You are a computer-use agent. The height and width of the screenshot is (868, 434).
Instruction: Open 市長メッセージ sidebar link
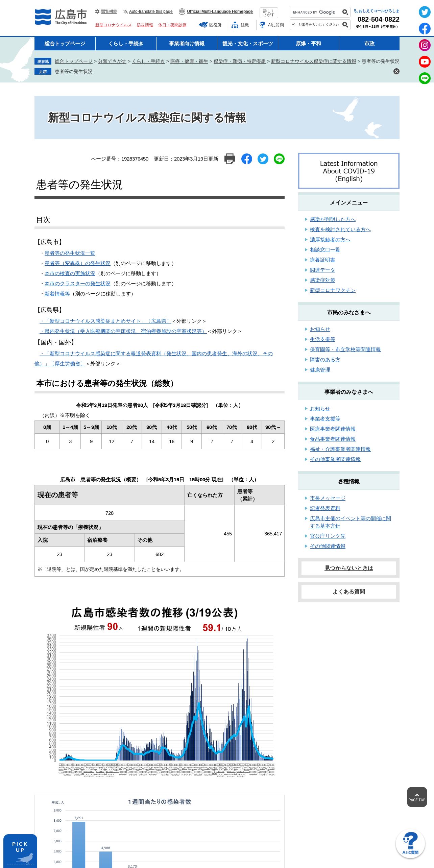point(328,498)
